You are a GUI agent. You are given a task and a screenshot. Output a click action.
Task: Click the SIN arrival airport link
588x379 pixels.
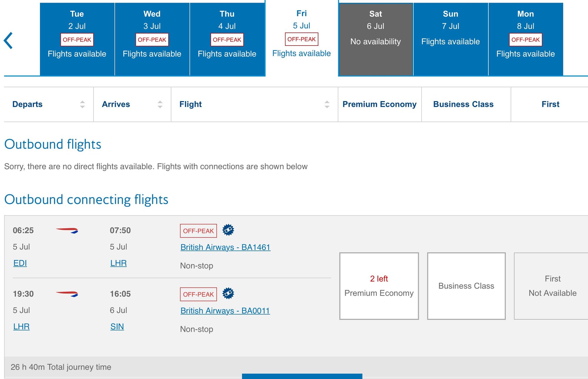(117, 327)
